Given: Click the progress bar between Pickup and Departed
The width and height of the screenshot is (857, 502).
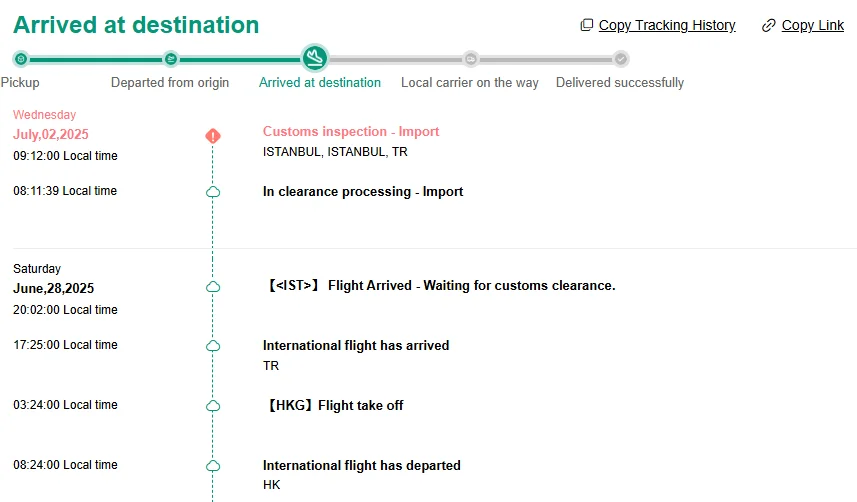Looking at the screenshot, I should pos(95,59).
